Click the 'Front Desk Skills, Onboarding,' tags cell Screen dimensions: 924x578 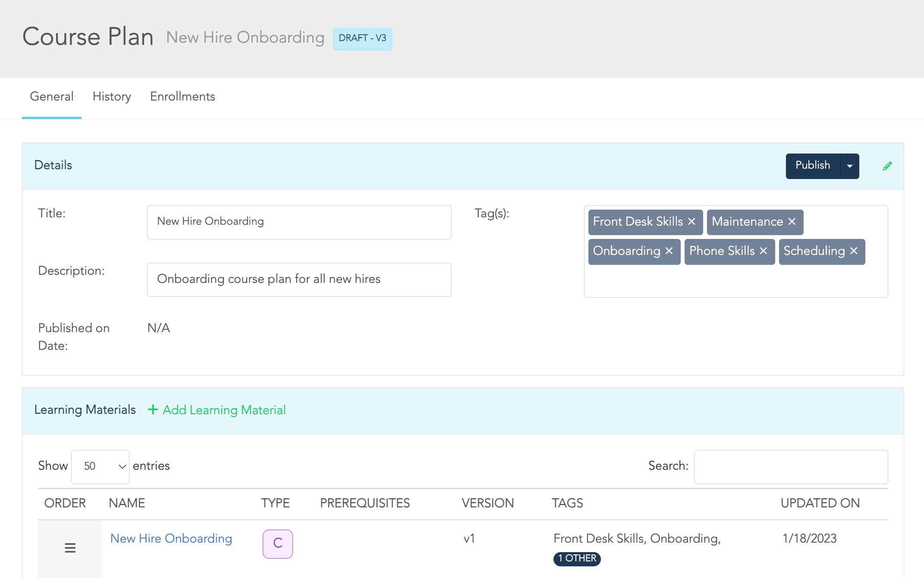[637, 538]
